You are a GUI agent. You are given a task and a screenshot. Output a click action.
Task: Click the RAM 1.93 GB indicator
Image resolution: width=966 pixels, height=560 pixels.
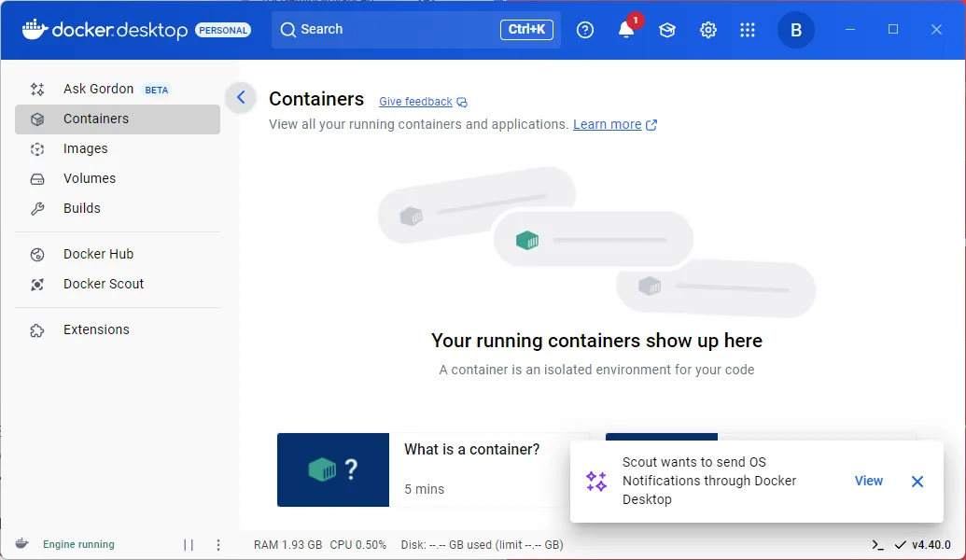point(287,544)
